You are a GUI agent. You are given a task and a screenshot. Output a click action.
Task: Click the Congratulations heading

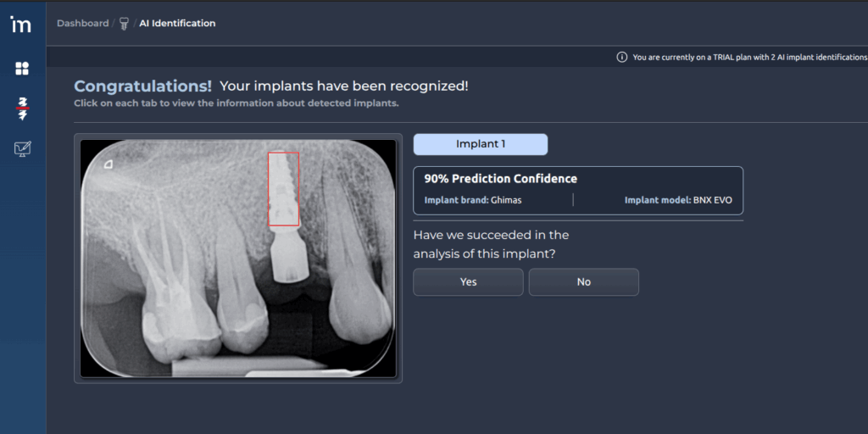pyautogui.click(x=142, y=86)
